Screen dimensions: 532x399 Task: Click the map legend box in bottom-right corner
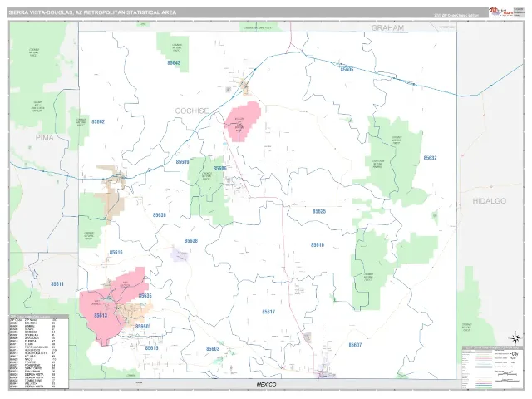click(493, 367)
